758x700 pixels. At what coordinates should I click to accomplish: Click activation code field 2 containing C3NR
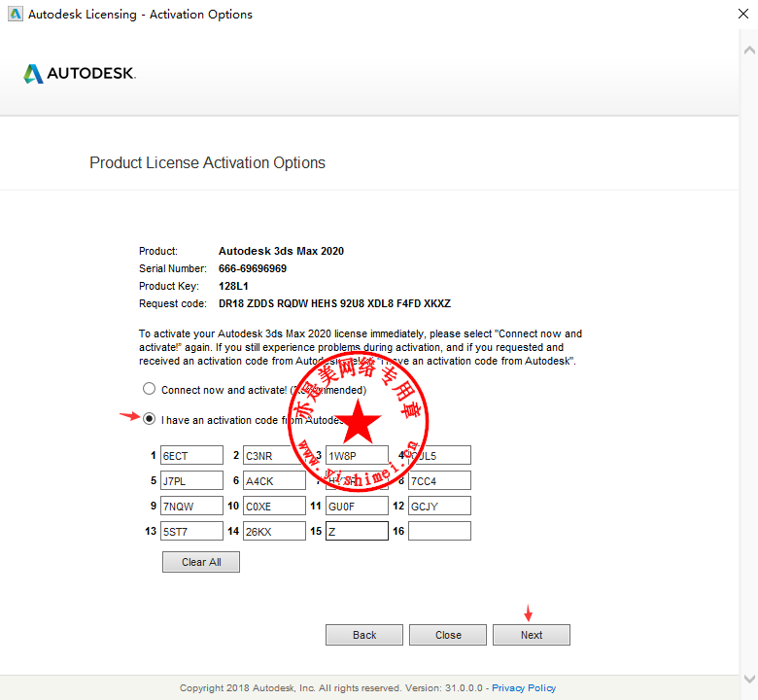pyautogui.click(x=274, y=455)
